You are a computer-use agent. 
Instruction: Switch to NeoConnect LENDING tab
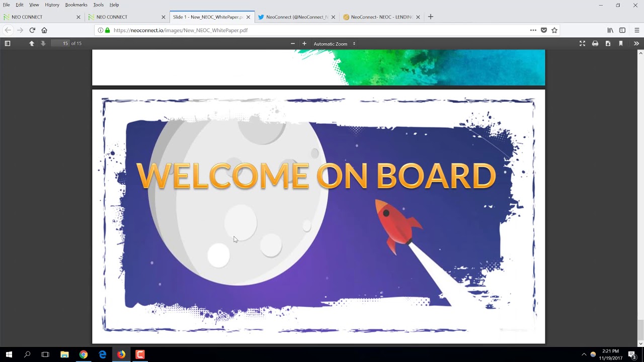pyautogui.click(x=381, y=17)
